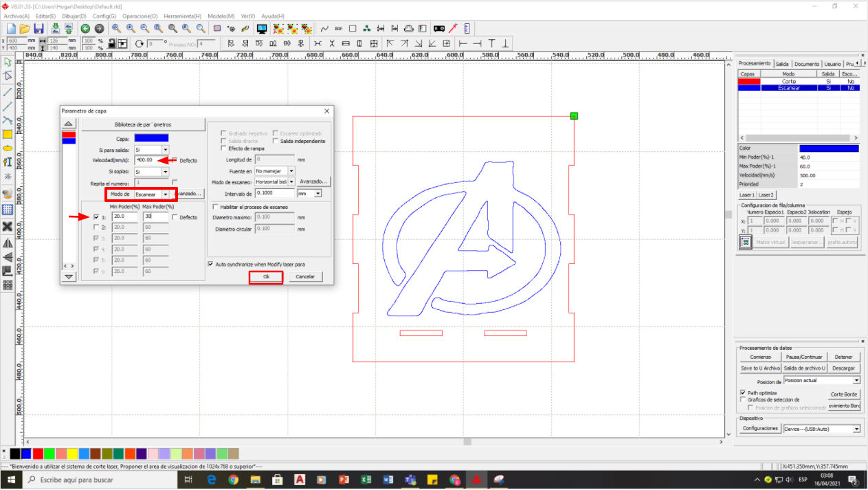Enable Habilitar el proceso de escaneo
This screenshot has height=490, width=868.
pyautogui.click(x=215, y=207)
